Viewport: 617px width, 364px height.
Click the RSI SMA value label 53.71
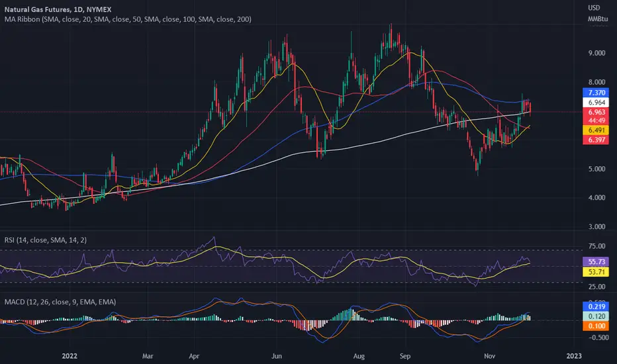tap(596, 271)
